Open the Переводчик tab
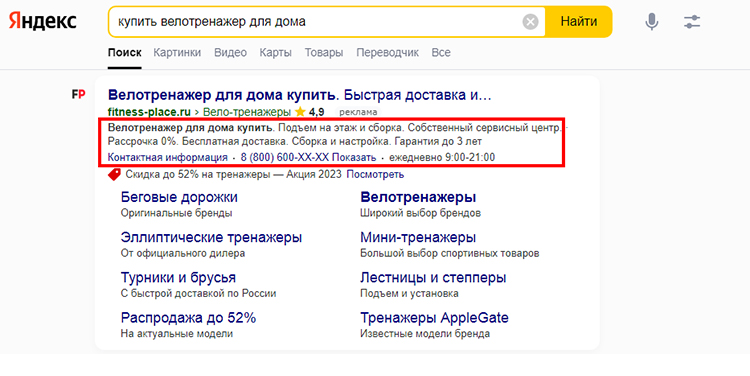This screenshot has width=750, height=376. 387,53
